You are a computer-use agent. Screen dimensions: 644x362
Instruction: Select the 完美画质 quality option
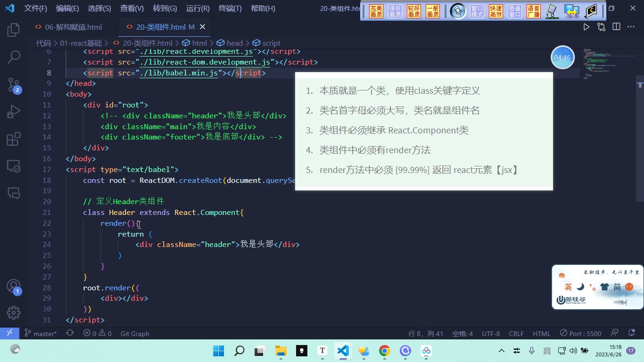coord(376,11)
